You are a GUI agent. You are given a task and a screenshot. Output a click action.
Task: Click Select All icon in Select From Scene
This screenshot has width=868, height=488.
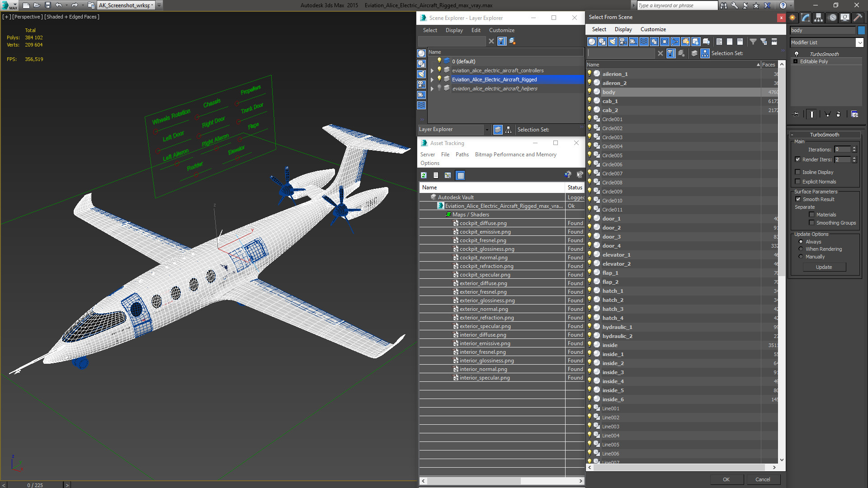[719, 42]
